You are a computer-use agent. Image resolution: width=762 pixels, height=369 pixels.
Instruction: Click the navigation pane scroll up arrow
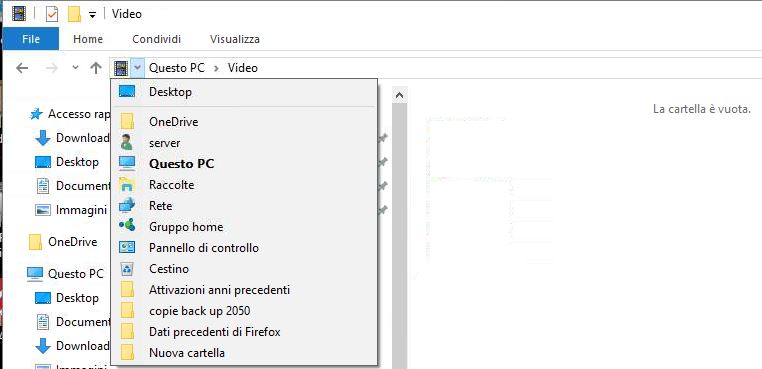pos(399,95)
